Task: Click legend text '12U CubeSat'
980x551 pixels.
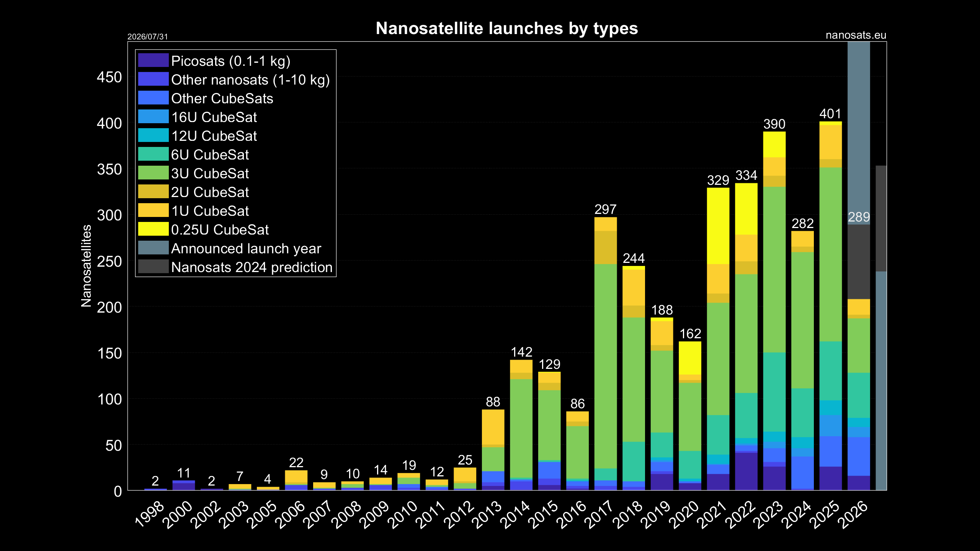Action: coord(214,136)
